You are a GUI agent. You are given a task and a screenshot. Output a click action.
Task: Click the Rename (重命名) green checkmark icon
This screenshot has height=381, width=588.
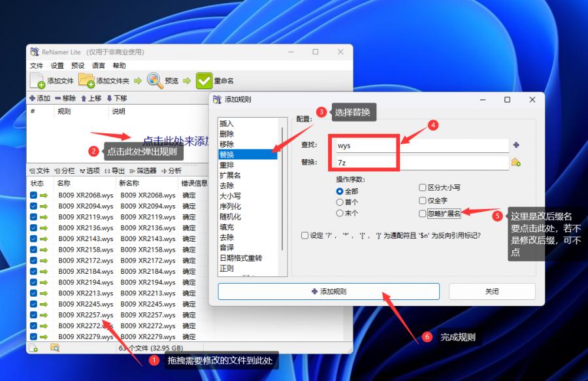[204, 80]
